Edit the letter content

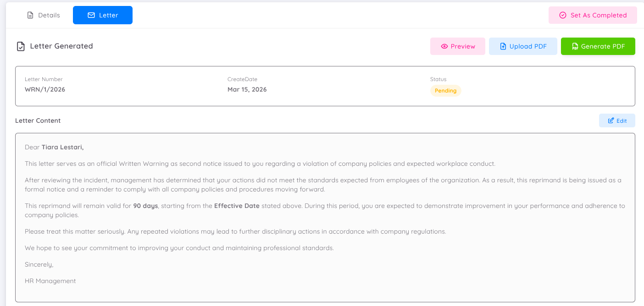[x=617, y=120]
